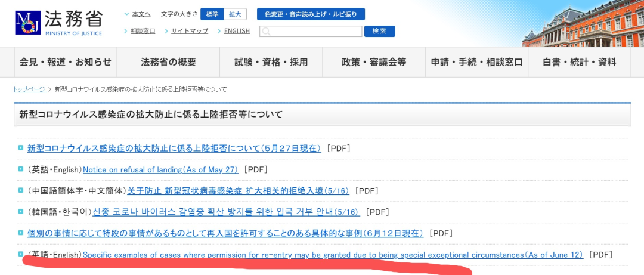Viewport: 644px width, 275px height.
Task: Open the 試験・資格・採用 menu
Action: (x=271, y=62)
